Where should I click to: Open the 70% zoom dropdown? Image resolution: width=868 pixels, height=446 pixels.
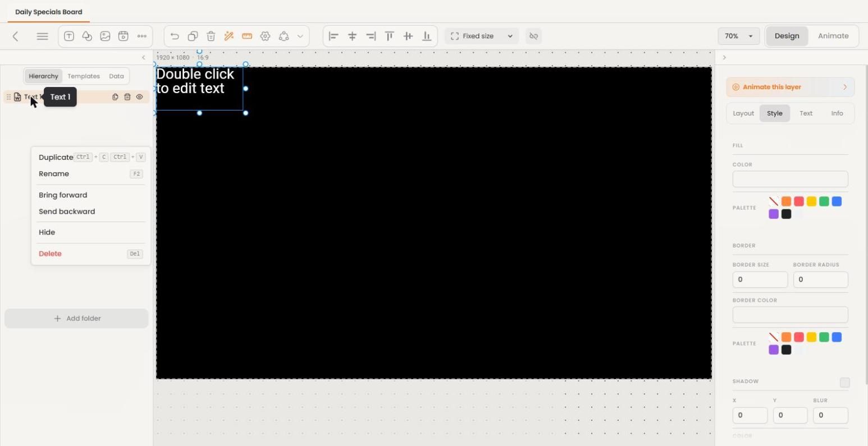[738, 36]
